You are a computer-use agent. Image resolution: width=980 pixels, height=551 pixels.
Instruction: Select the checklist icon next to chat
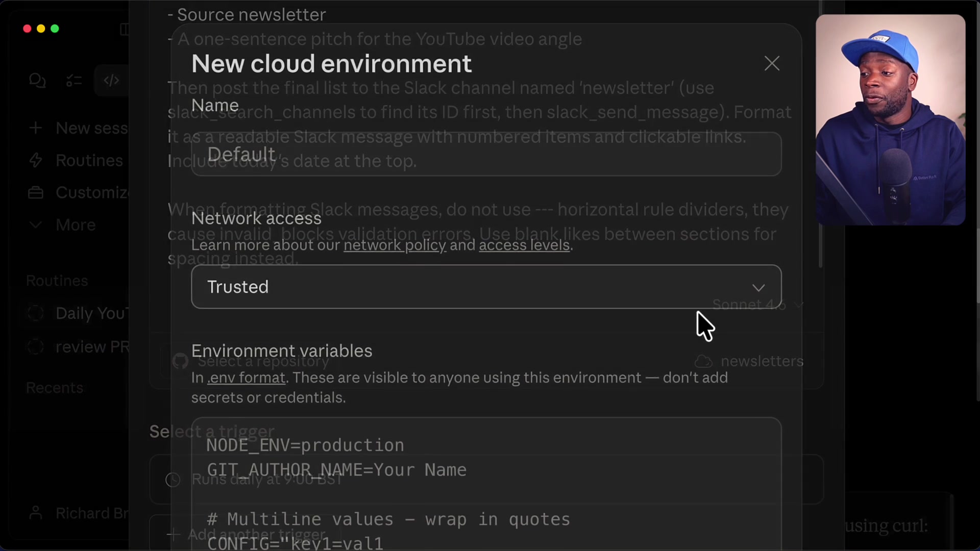[x=73, y=80]
